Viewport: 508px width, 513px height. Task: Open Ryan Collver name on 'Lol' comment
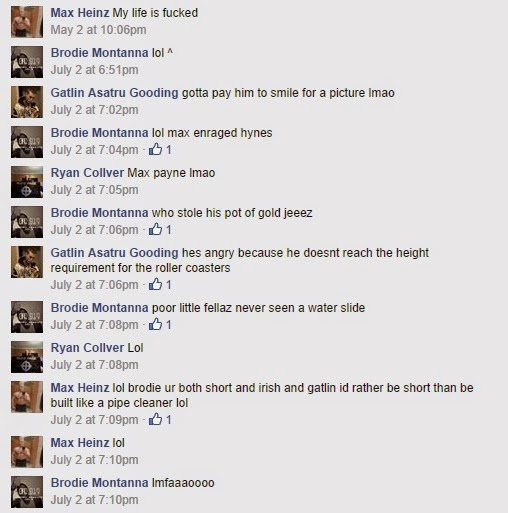point(87,348)
